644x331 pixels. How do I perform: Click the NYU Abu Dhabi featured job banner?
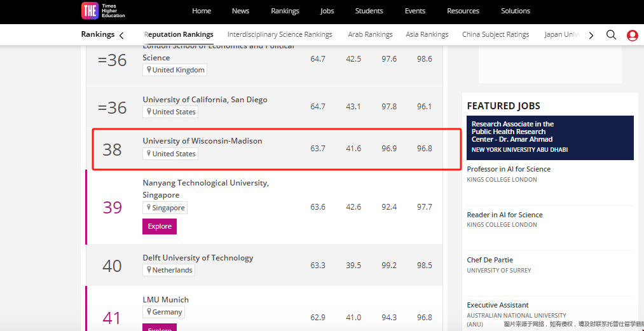pos(550,137)
